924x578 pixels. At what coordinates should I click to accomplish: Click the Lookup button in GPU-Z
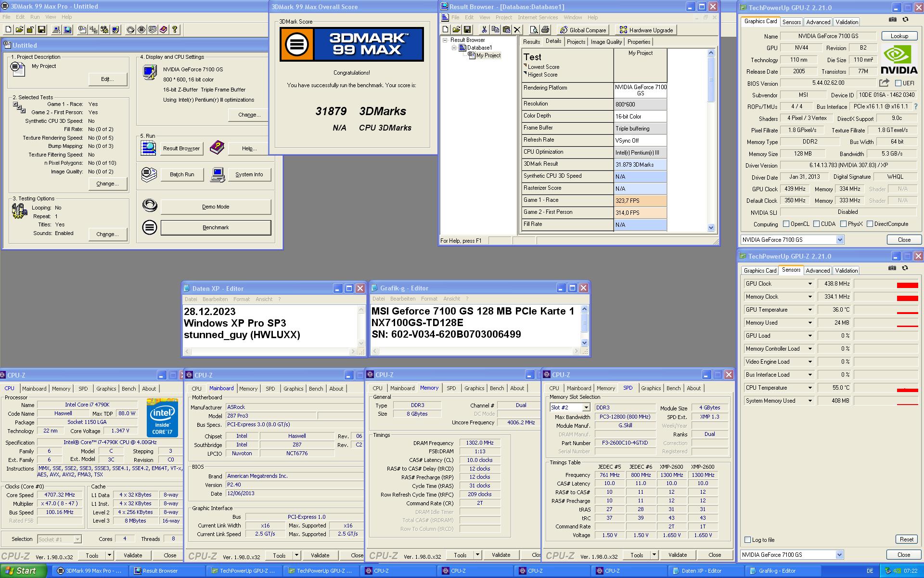coord(899,36)
